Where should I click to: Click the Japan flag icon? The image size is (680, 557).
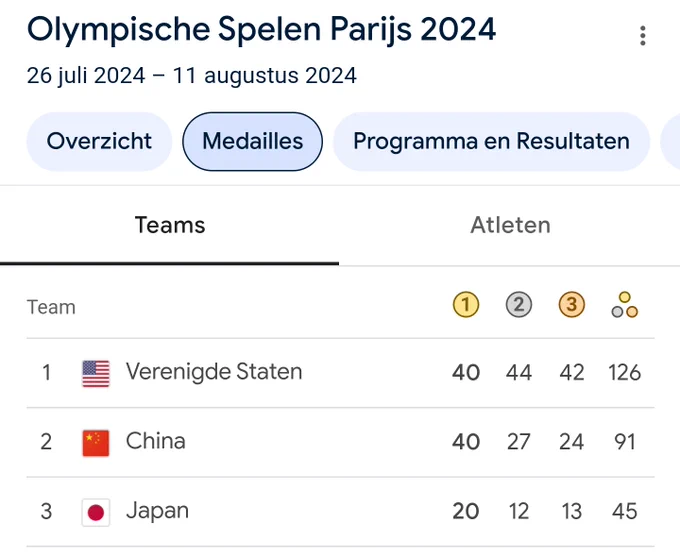pyautogui.click(x=96, y=512)
